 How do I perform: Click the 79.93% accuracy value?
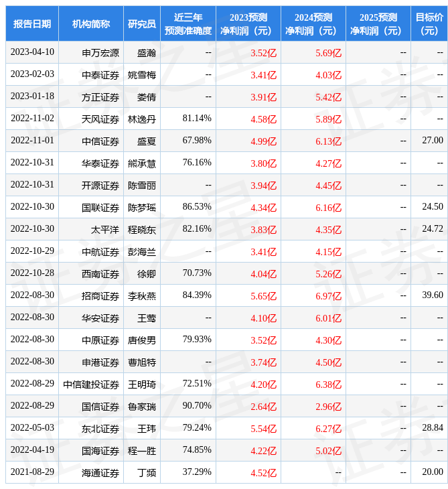coord(197,340)
